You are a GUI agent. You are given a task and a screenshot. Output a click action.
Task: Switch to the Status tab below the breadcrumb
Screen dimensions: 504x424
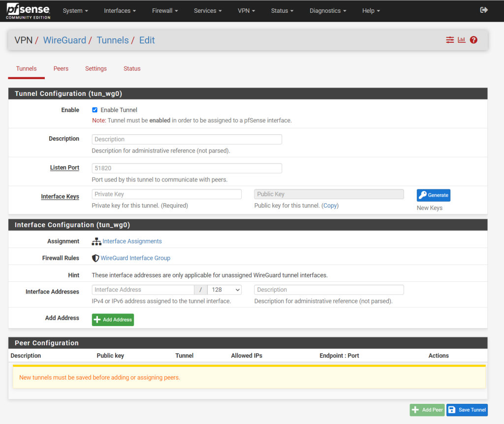click(132, 69)
